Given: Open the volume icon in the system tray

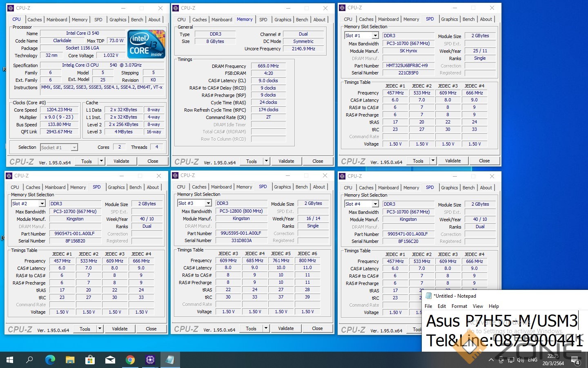Looking at the screenshot, I should point(520,360).
